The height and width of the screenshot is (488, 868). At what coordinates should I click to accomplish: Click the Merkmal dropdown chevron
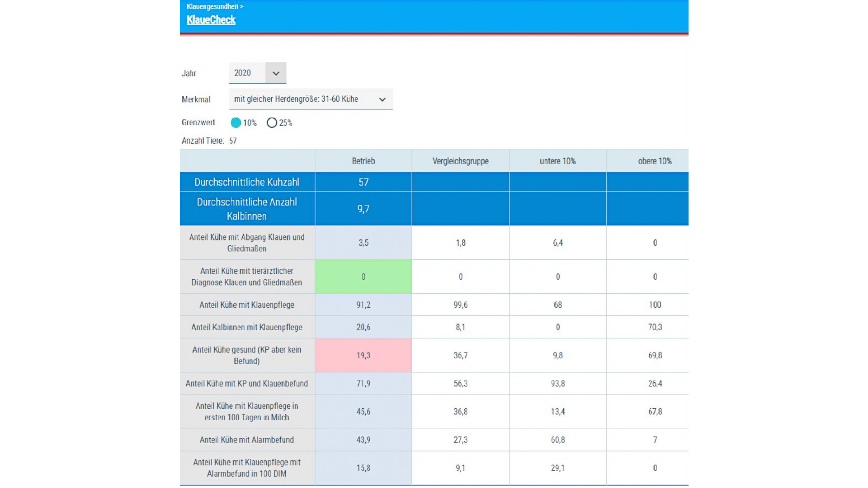pos(382,99)
